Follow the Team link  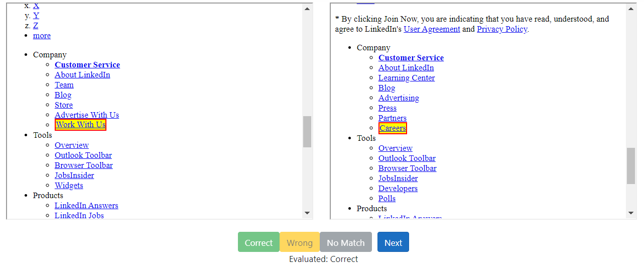click(x=64, y=85)
